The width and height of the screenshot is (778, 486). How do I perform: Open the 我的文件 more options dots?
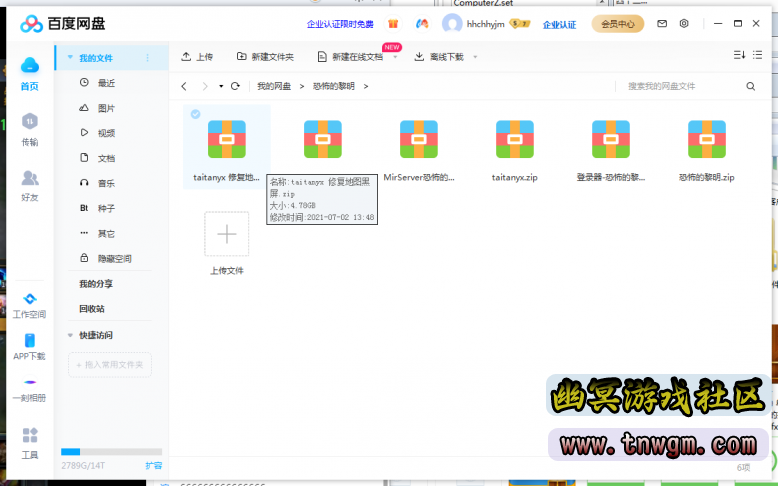point(147,58)
